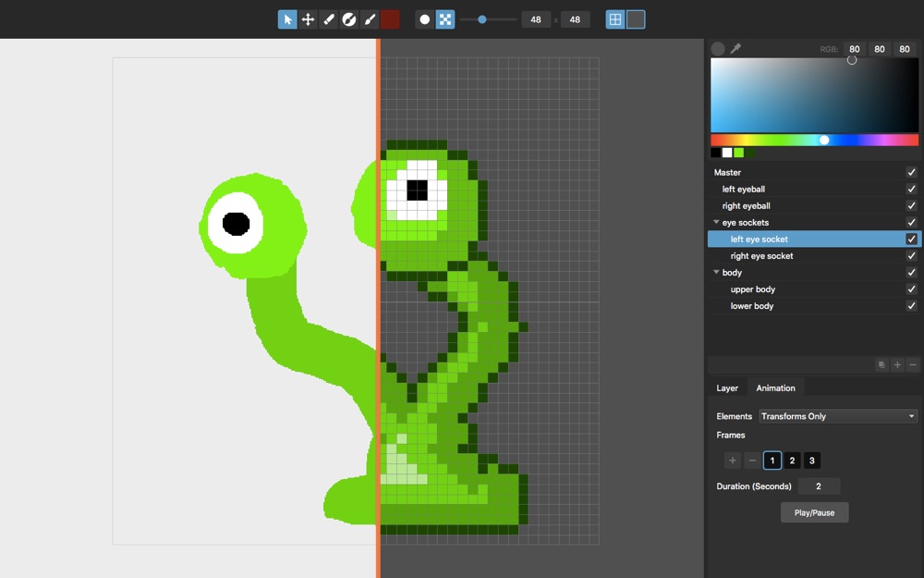Open the Animation tab
This screenshot has height=578, width=924.
(775, 388)
